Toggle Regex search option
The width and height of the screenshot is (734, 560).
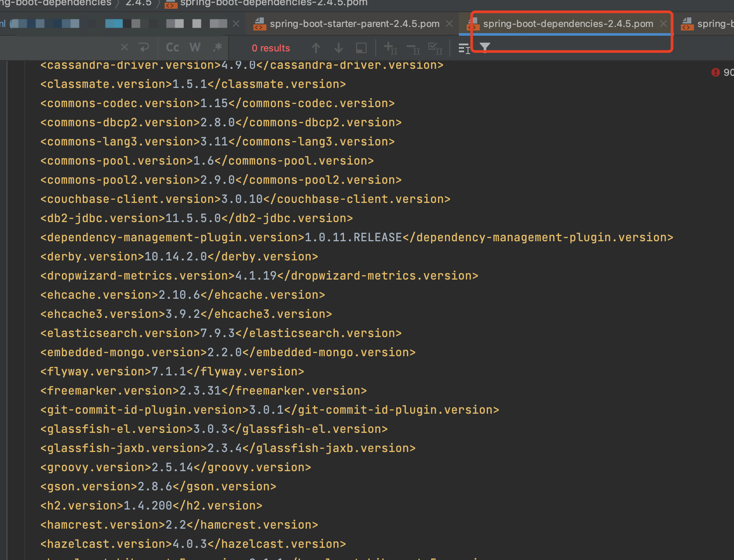point(218,47)
